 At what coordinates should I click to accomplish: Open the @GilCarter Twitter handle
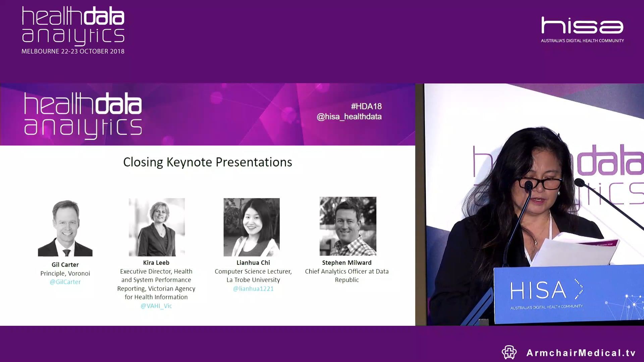(65, 282)
